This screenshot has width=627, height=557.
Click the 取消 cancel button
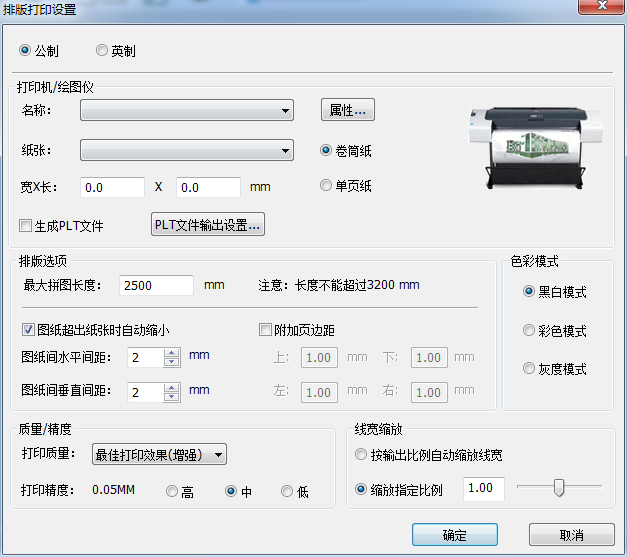click(572, 535)
